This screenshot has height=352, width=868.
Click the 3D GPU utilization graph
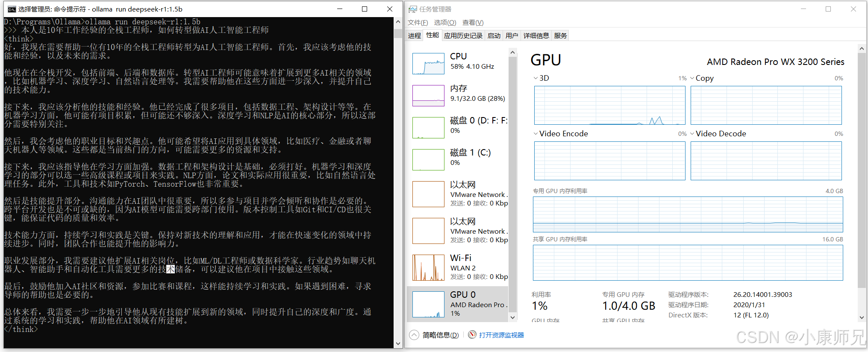pos(609,105)
